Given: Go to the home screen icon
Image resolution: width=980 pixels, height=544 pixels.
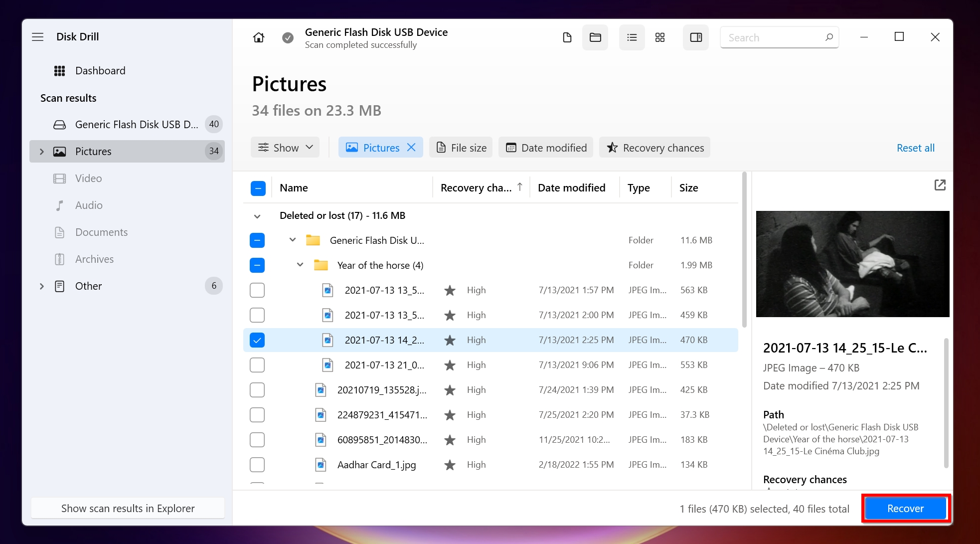Looking at the screenshot, I should 259,37.
